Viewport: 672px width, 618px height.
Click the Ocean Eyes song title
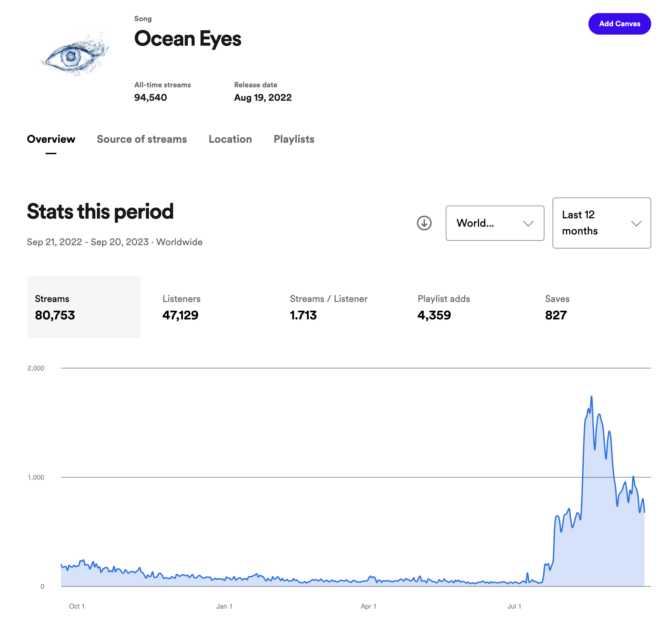pos(188,39)
